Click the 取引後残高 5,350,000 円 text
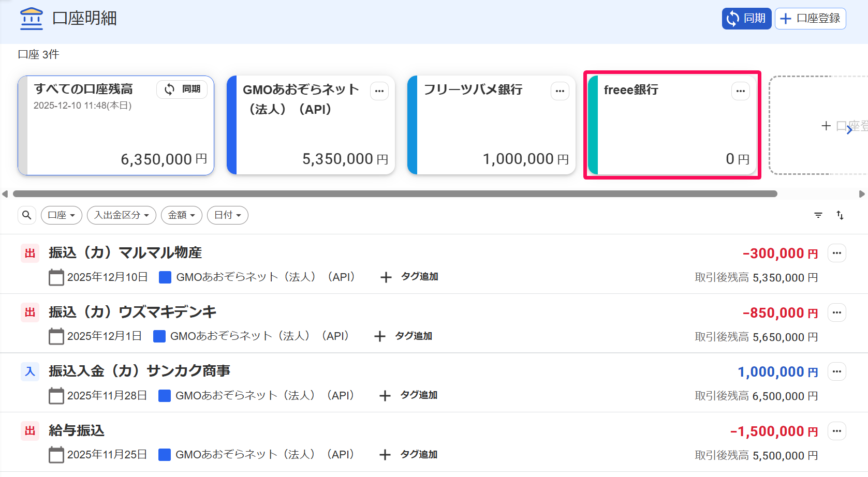This screenshot has height=477, width=868. point(756,278)
